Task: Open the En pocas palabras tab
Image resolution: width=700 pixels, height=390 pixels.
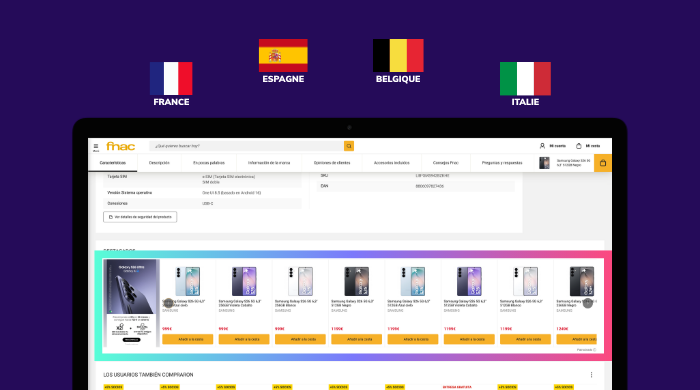Action: pos(208,163)
